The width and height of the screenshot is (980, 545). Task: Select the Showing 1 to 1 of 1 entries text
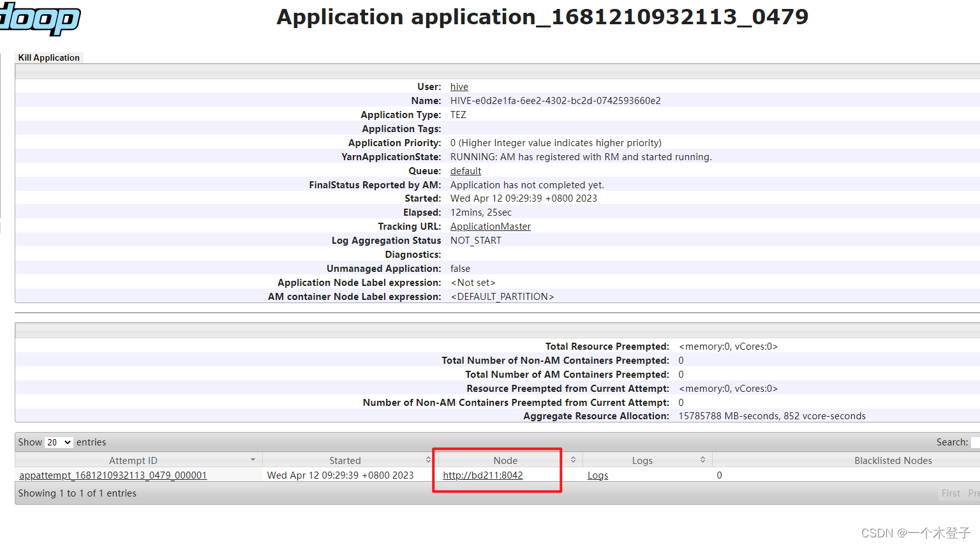(77, 493)
